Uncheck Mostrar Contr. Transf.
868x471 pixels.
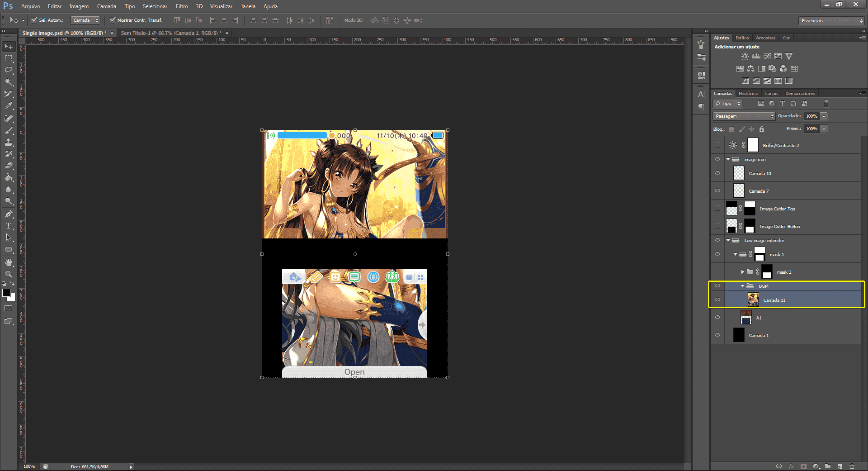[113, 20]
